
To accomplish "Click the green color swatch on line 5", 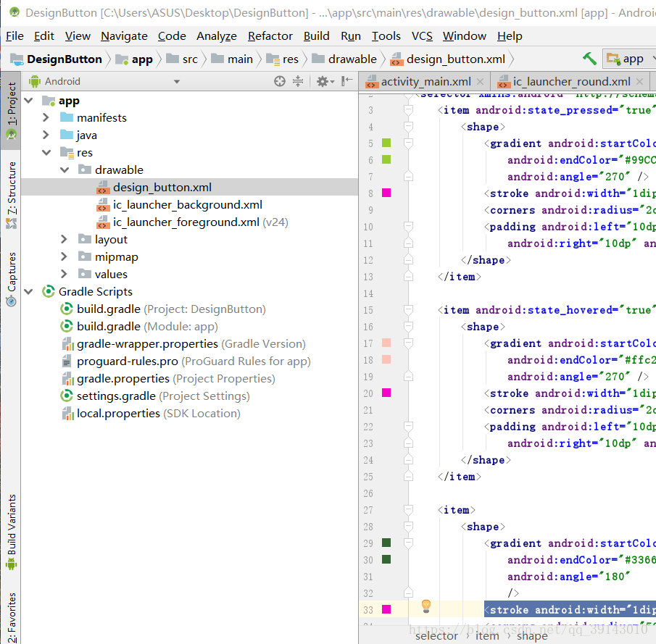I will pyautogui.click(x=386, y=143).
